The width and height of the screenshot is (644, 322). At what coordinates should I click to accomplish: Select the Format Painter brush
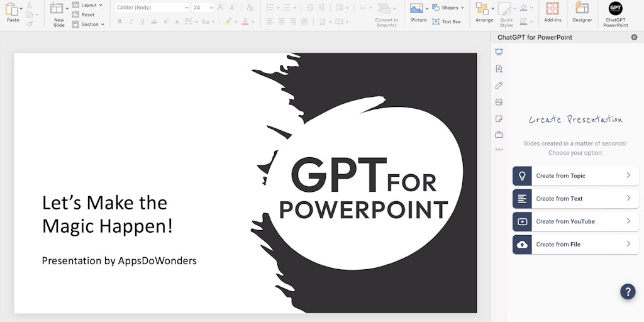pyautogui.click(x=29, y=24)
